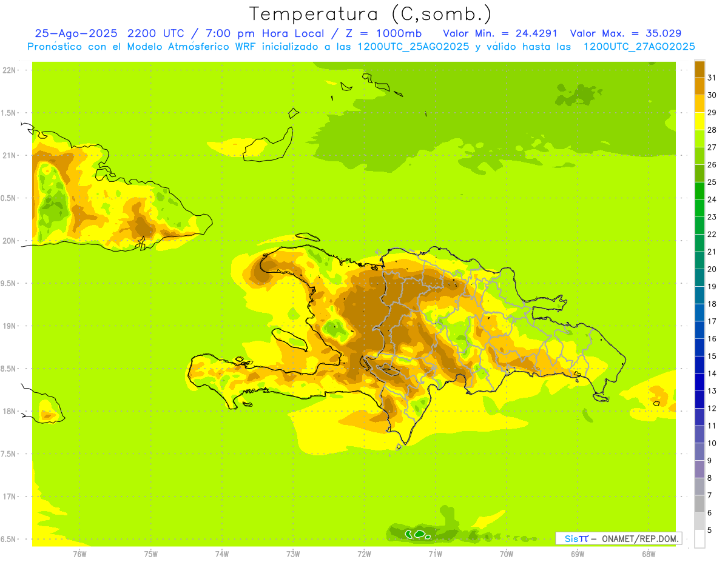Click the '76W' longitude label

[x=79, y=554]
